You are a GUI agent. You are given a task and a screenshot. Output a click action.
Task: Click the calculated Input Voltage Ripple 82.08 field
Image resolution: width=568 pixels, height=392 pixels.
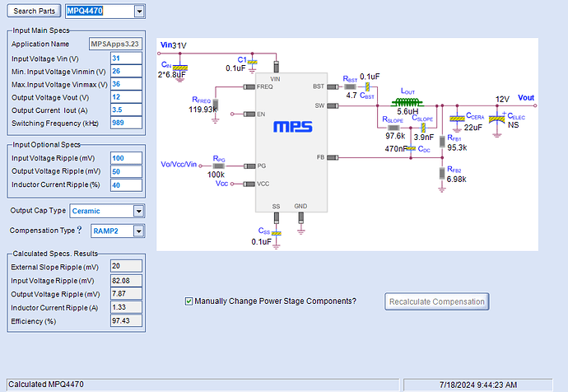tap(126, 281)
